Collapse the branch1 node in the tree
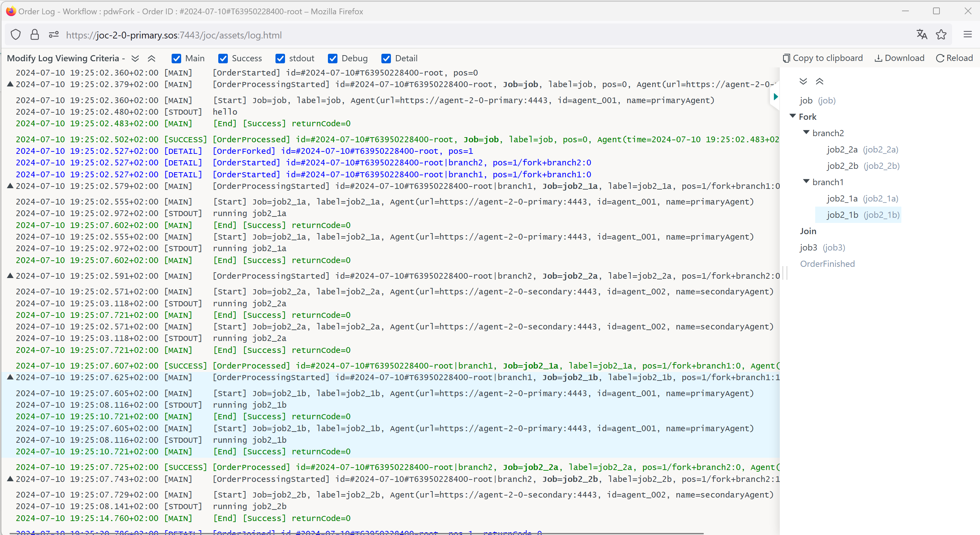Screen dimensions: 980x535 (x=806, y=181)
